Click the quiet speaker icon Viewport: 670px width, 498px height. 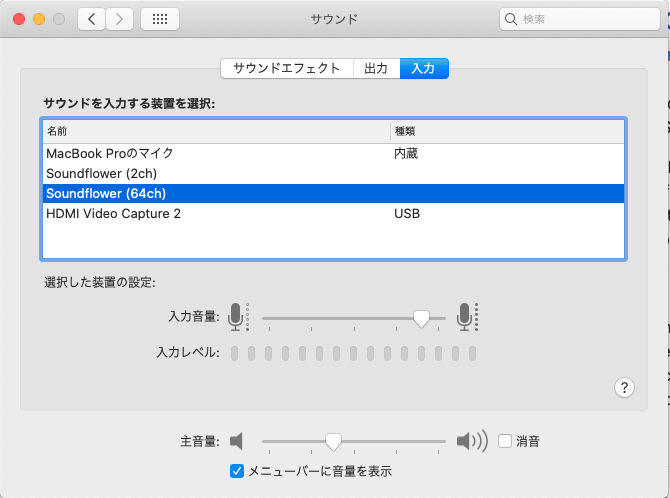[236, 441]
